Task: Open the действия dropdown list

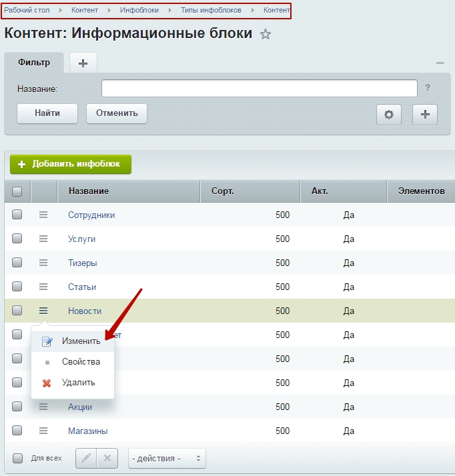Action: 167,459
